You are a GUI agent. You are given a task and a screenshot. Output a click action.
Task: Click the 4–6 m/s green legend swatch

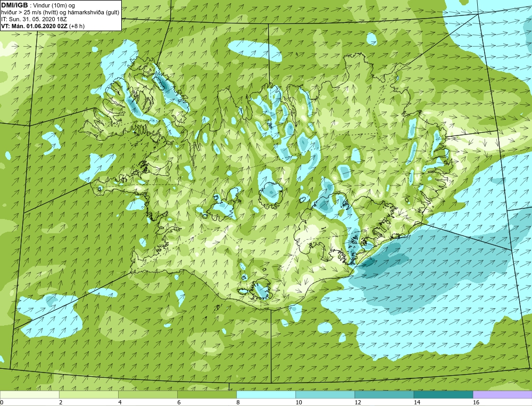click(147, 394)
